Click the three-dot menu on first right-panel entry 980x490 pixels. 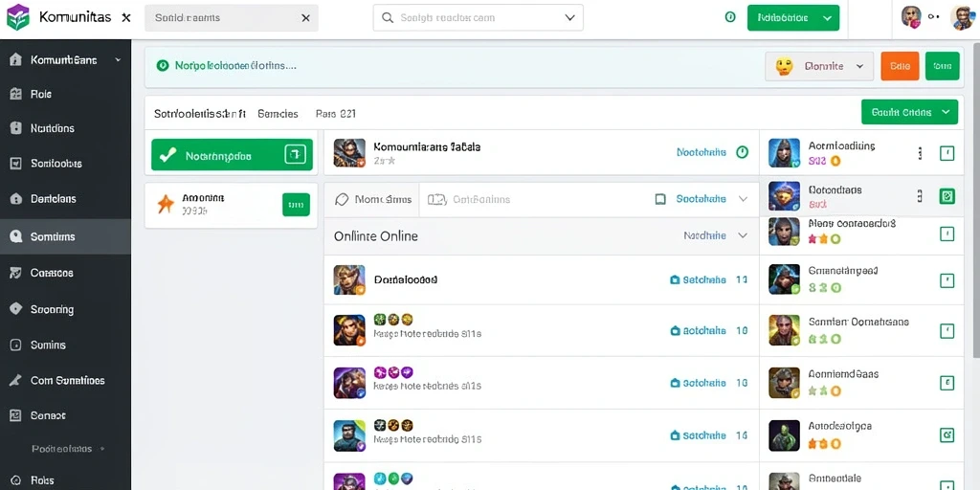pyautogui.click(x=920, y=153)
